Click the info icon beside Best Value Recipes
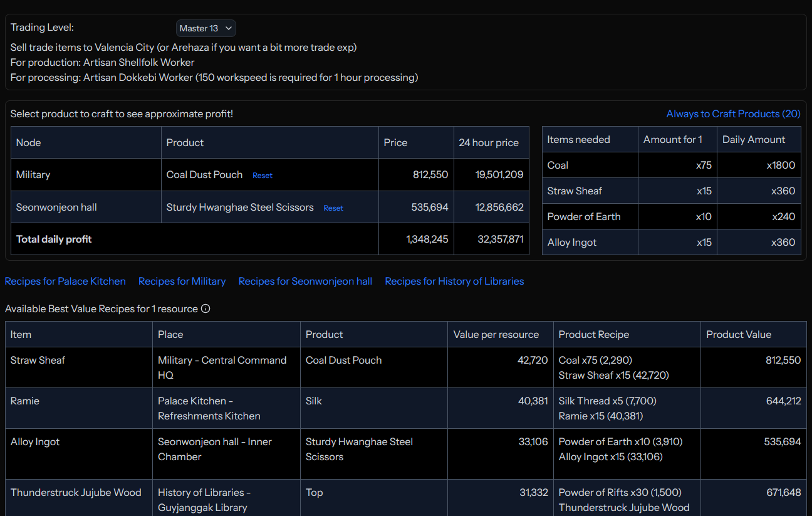Image resolution: width=812 pixels, height=516 pixels. pyautogui.click(x=206, y=308)
